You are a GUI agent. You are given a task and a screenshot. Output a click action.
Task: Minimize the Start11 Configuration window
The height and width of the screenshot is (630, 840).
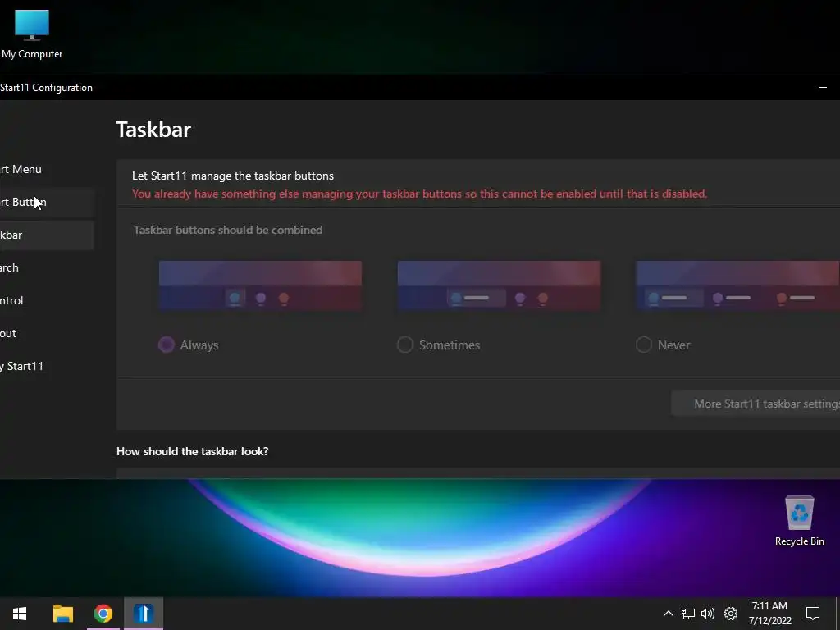pyautogui.click(x=822, y=87)
